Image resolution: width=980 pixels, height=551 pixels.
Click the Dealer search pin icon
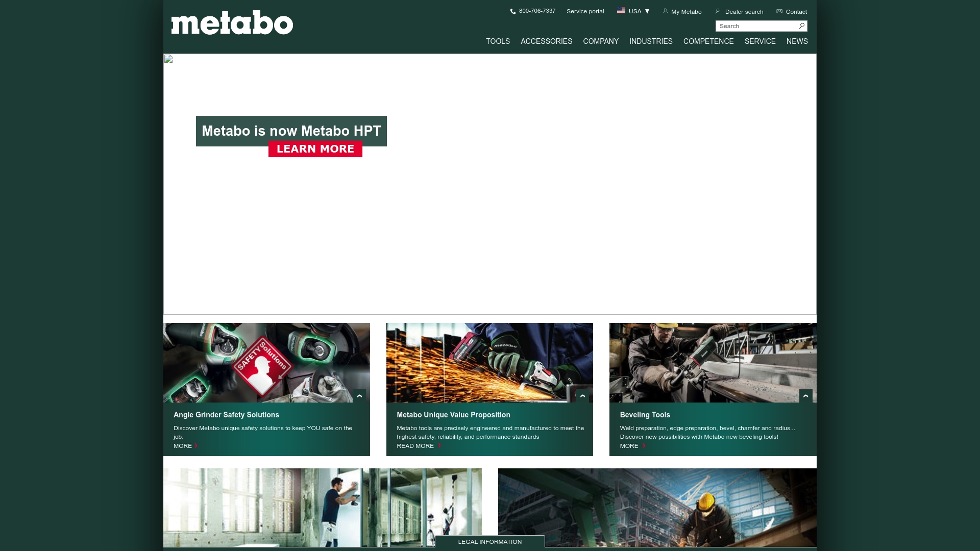(718, 11)
